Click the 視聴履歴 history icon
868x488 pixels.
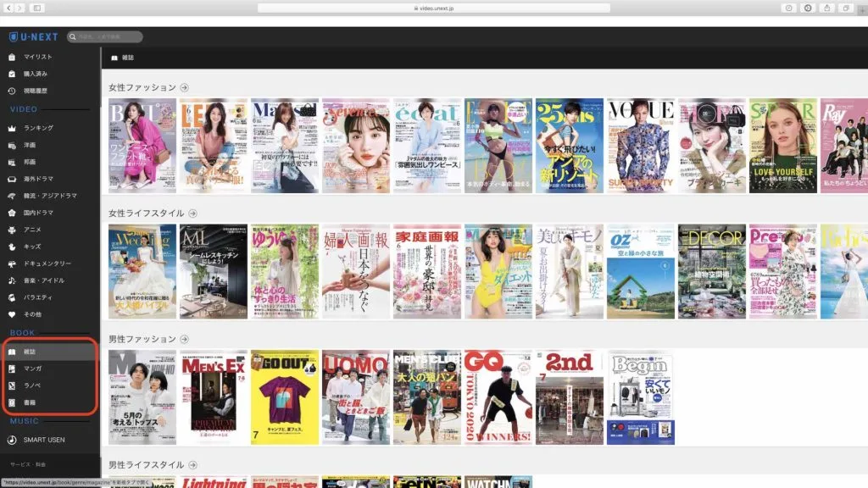tap(12, 91)
